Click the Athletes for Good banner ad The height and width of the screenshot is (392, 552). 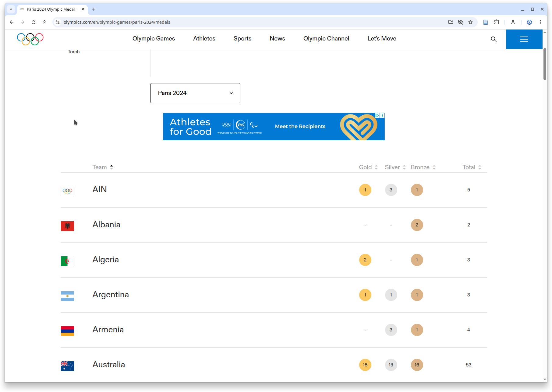point(274,127)
